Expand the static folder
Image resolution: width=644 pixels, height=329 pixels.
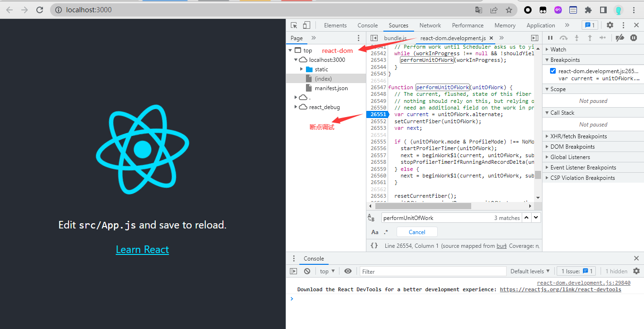click(302, 69)
